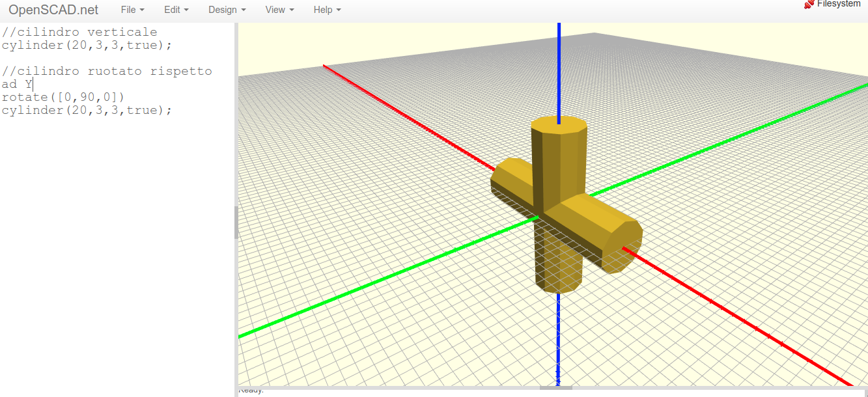The height and width of the screenshot is (397, 868).
Task: Click the vertical cylinder's top cap in the viewport
Action: tap(559, 125)
